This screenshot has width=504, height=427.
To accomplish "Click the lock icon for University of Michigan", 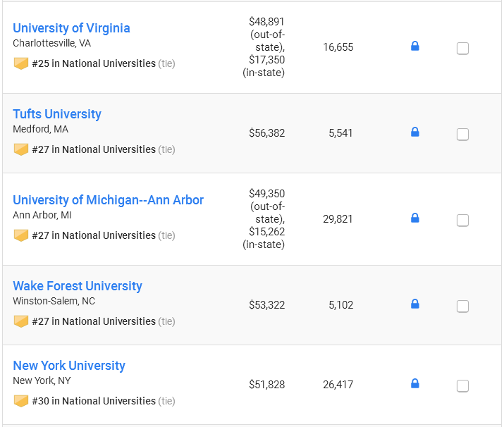I will [415, 218].
